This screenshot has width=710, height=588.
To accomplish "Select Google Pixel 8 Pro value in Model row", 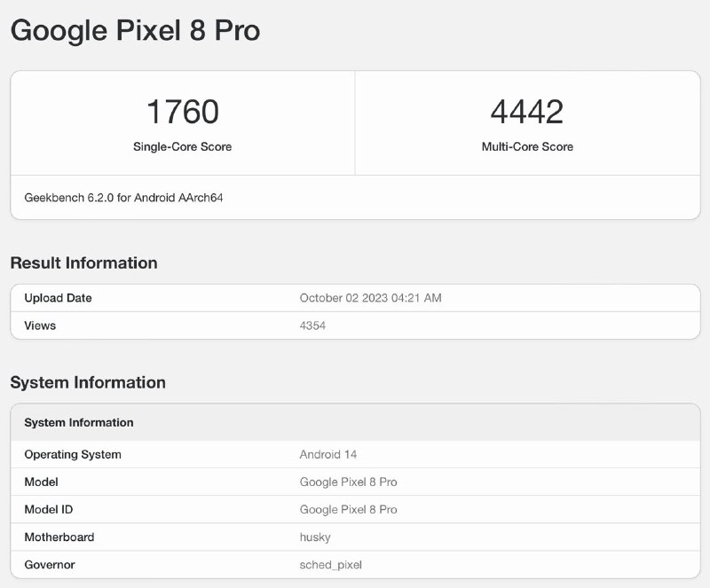I will coord(348,482).
